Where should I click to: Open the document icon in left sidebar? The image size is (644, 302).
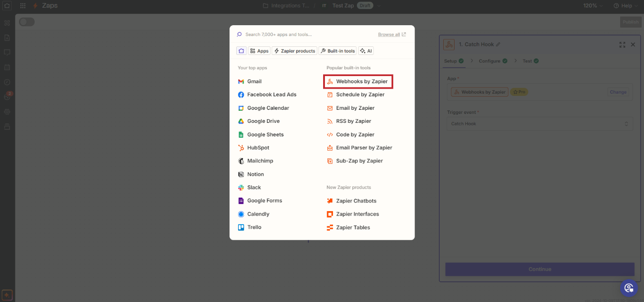pos(7,38)
